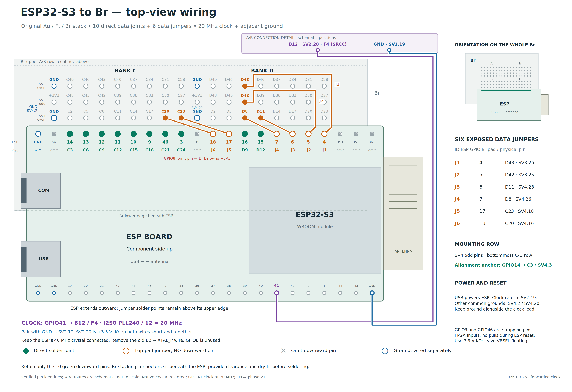The width and height of the screenshot is (572, 392).
Task: Click the ESP32-S3 WROOM module
Action: click(x=315, y=221)
